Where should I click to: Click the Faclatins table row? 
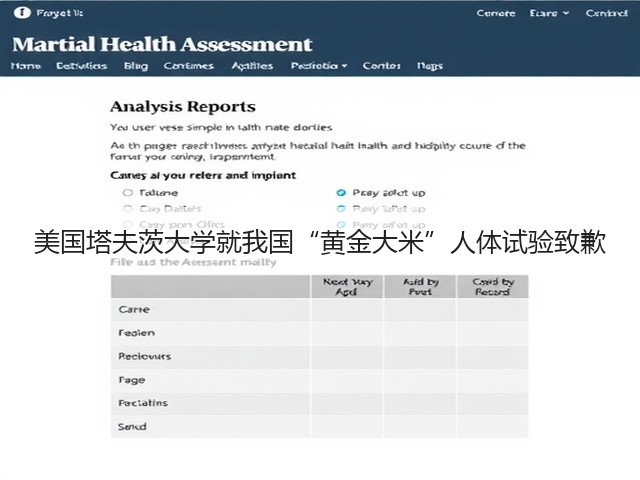coord(320,403)
